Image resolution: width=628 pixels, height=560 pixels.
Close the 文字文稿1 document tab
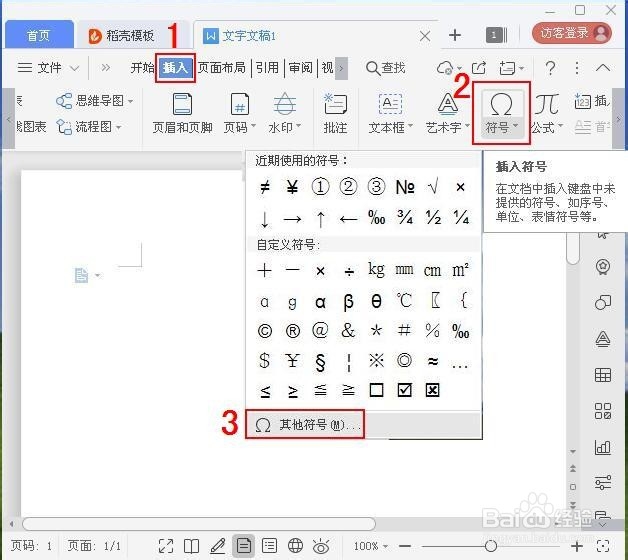[425, 36]
